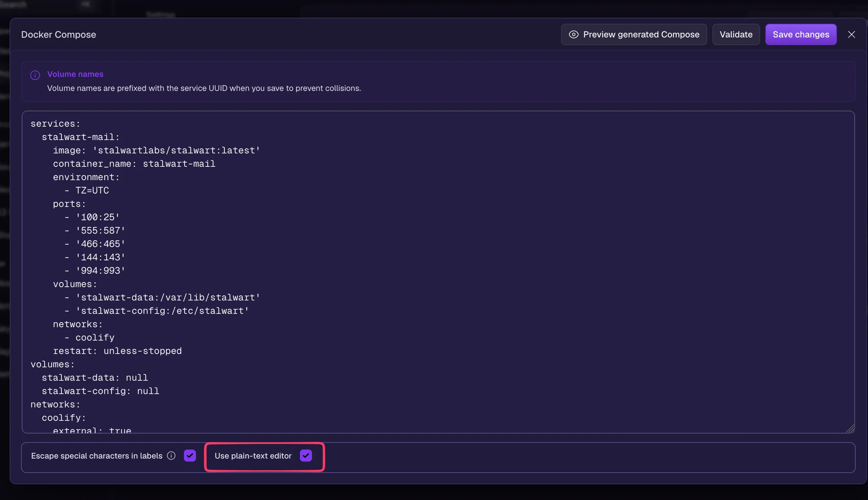Viewport: 868px width, 500px height.
Task: Click the Volume names info icon
Action: 35,75
